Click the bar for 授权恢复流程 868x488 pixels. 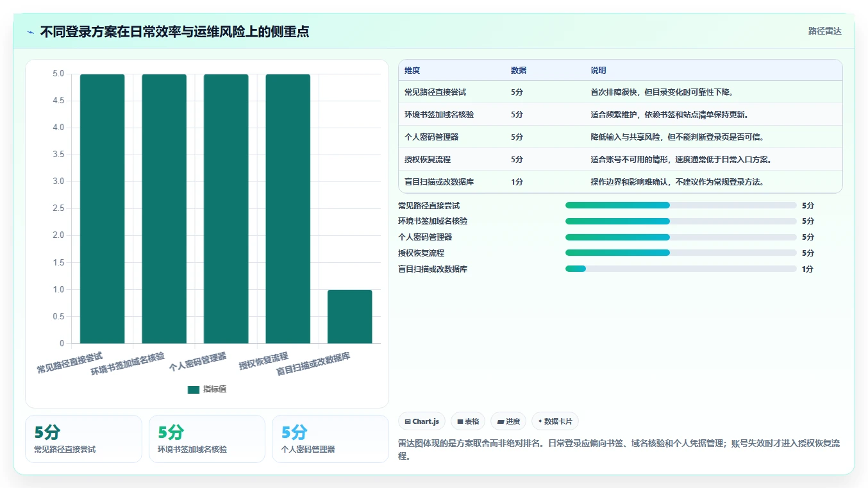pyautogui.click(x=288, y=208)
